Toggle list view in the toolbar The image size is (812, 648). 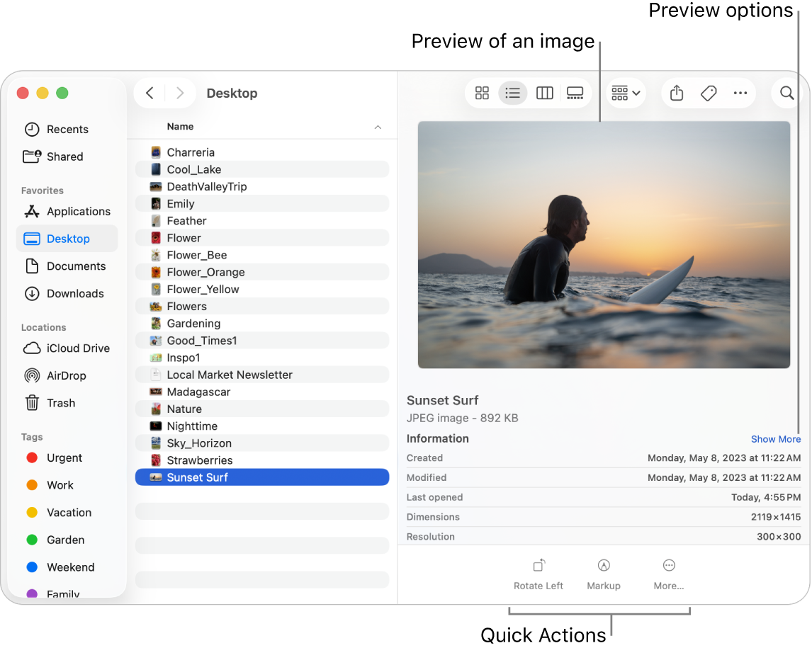[x=513, y=93]
